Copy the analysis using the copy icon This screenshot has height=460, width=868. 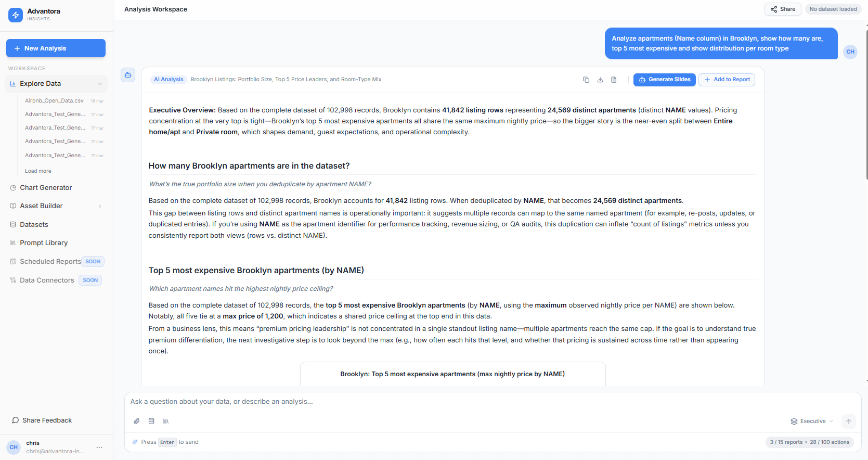[x=586, y=80]
